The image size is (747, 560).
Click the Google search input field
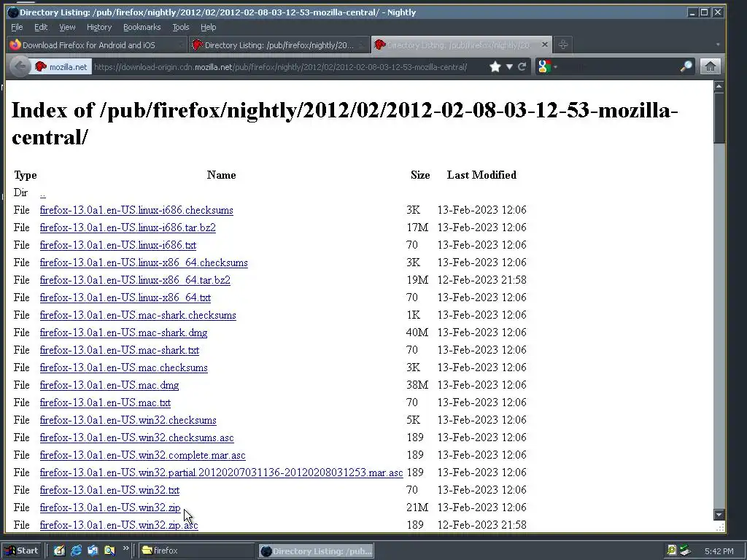[619, 66]
